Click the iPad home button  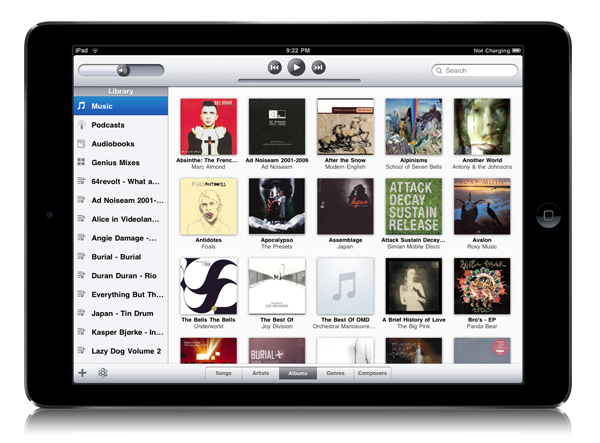click(x=548, y=215)
